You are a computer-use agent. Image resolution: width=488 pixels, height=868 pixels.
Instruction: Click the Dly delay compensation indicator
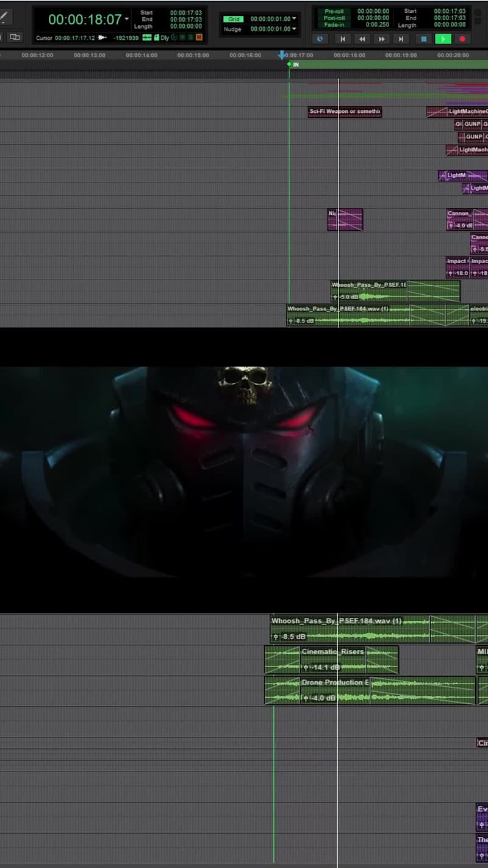[165, 38]
